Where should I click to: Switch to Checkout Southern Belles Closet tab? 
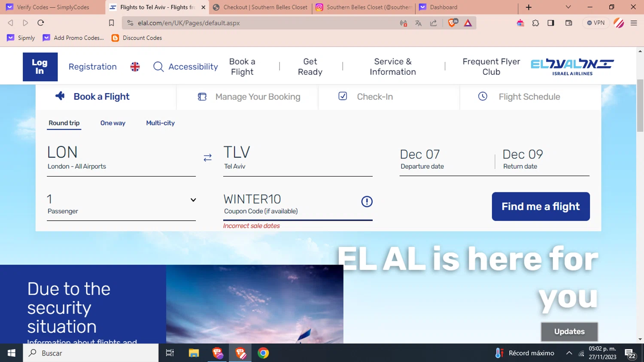(x=261, y=7)
